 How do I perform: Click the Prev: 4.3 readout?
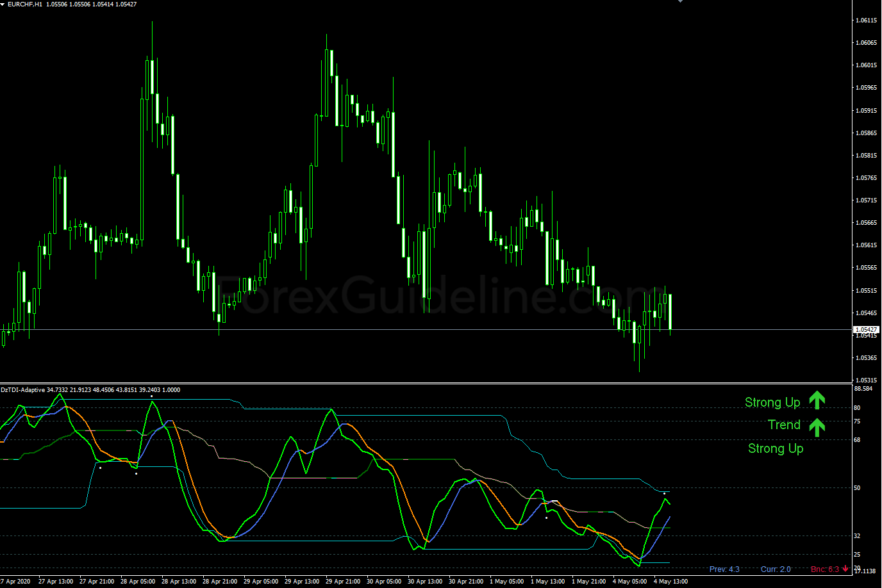point(724,569)
